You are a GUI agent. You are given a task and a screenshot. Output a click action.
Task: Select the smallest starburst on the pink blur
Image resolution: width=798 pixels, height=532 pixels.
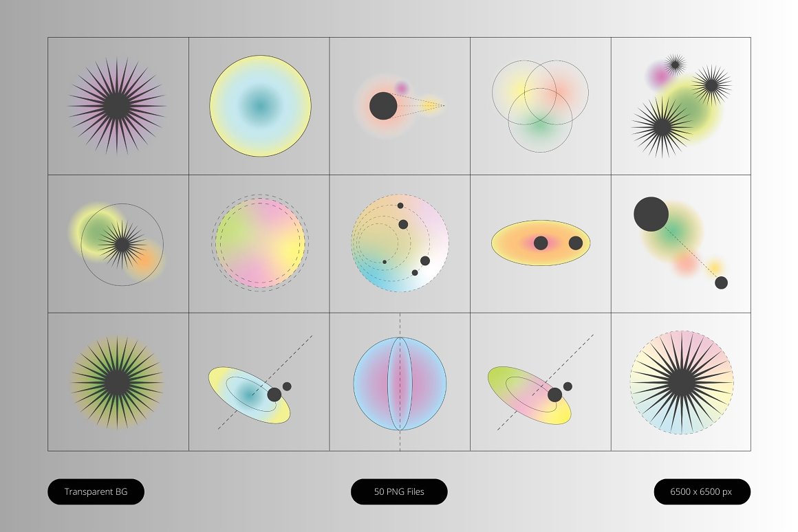tap(675, 65)
